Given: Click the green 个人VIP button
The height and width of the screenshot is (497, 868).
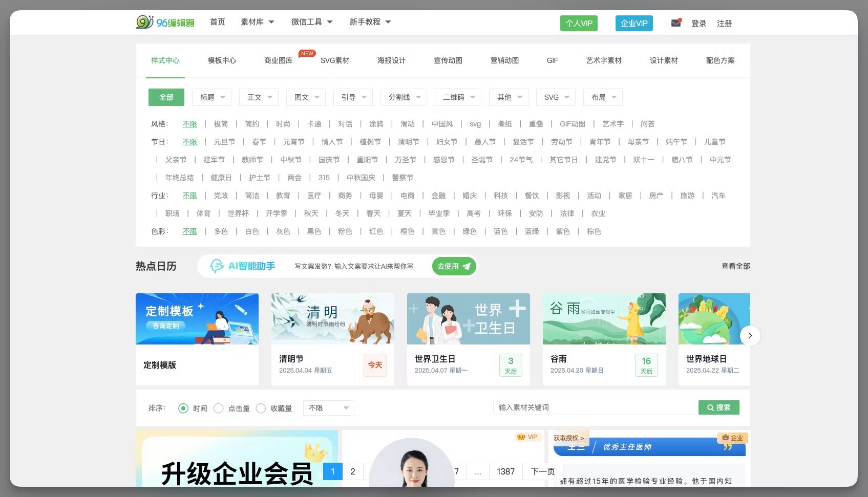Looking at the screenshot, I should pyautogui.click(x=579, y=23).
